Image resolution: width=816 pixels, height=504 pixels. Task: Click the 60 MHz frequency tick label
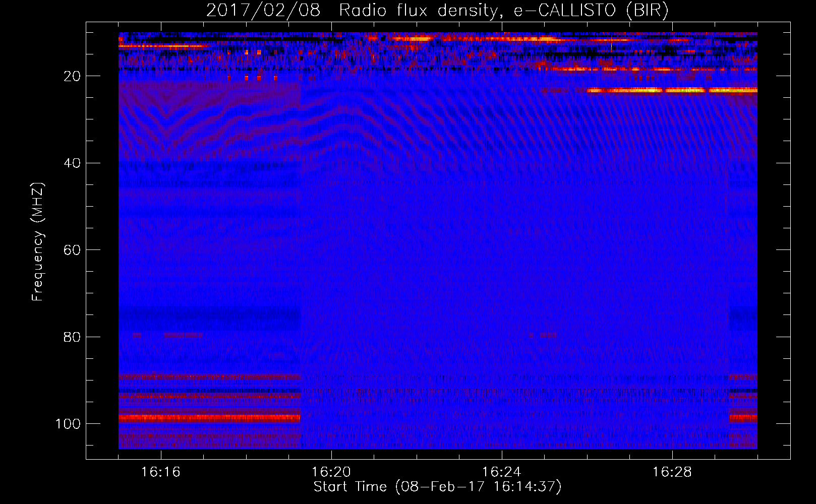(72, 250)
